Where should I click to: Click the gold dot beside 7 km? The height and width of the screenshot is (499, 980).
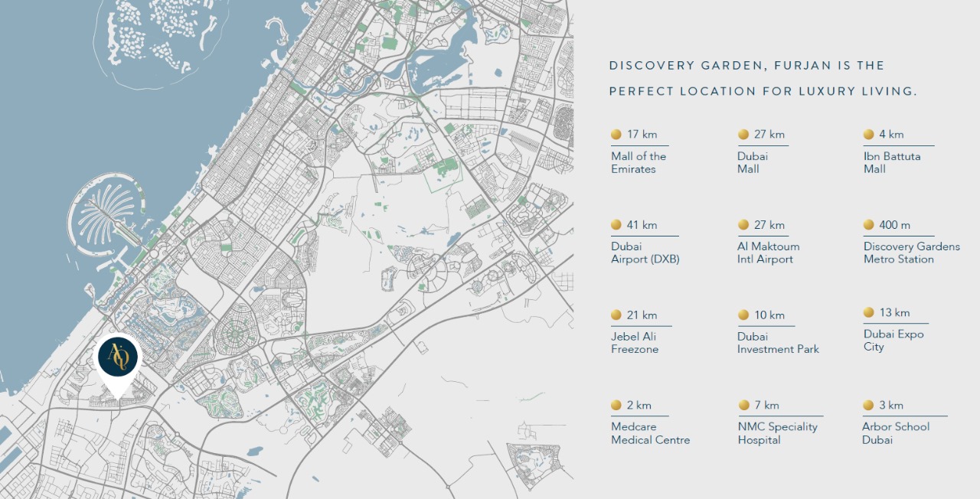(x=743, y=405)
